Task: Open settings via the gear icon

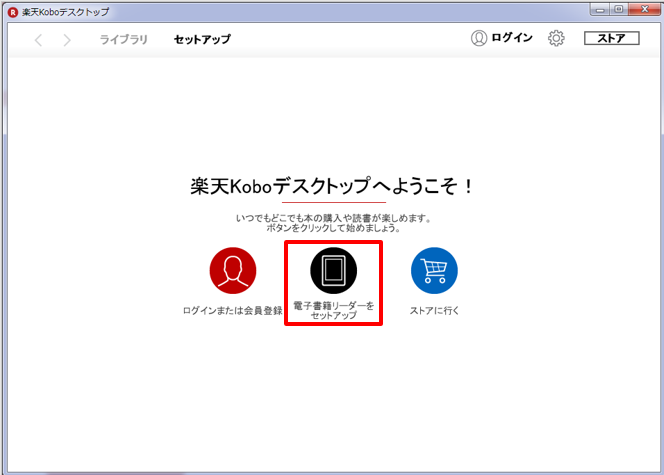Action: pyautogui.click(x=556, y=38)
